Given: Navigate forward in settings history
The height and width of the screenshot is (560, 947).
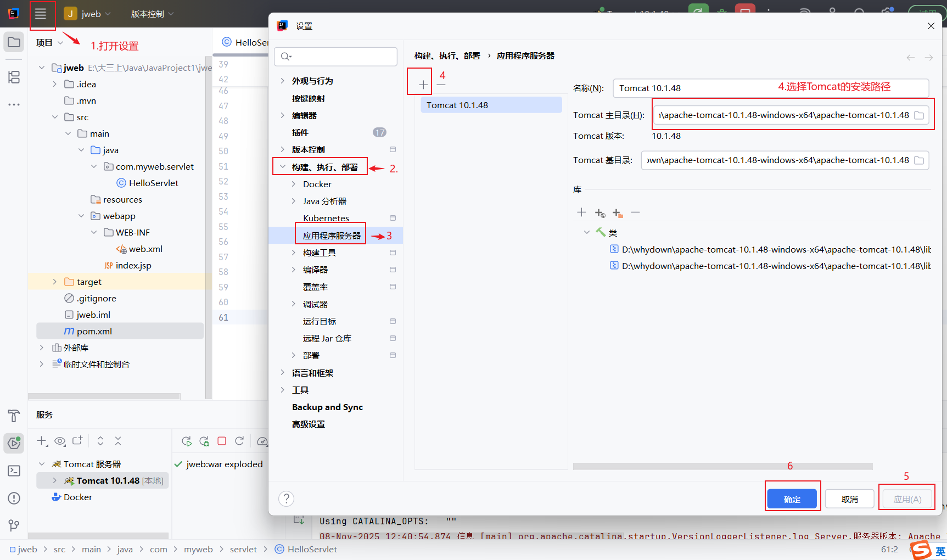Looking at the screenshot, I should (929, 58).
